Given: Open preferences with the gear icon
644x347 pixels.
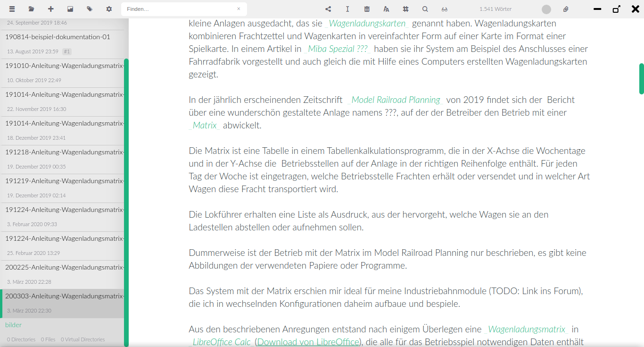Looking at the screenshot, I should [x=109, y=9].
